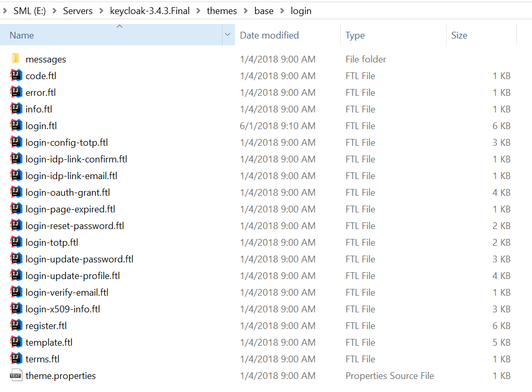Screen dimensions: 532x392
Task: Click the login-reset-password.ftl file icon
Action: pyautogui.click(x=16, y=225)
